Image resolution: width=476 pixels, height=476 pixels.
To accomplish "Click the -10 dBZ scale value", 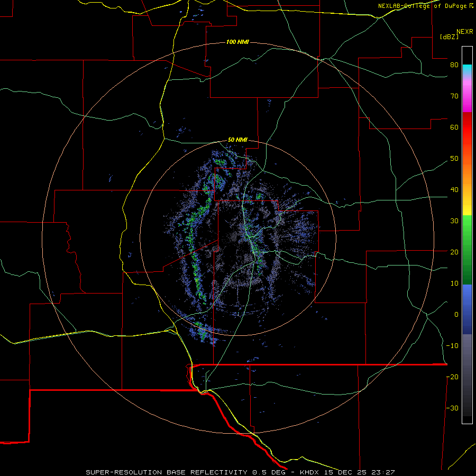I will click(x=452, y=346).
